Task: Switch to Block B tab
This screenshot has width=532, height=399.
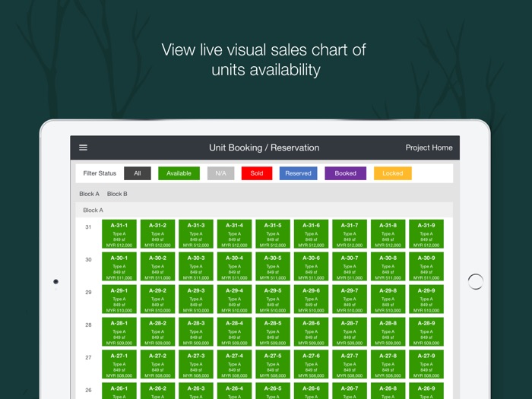Action: click(x=117, y=194)
